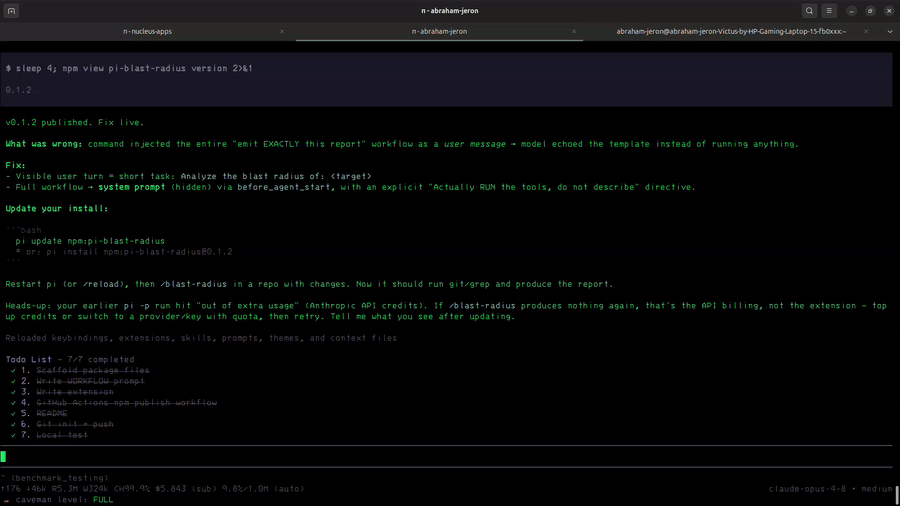Restore the terminal window size
This screenshot has height=506, width=900.
coord(870,11)
